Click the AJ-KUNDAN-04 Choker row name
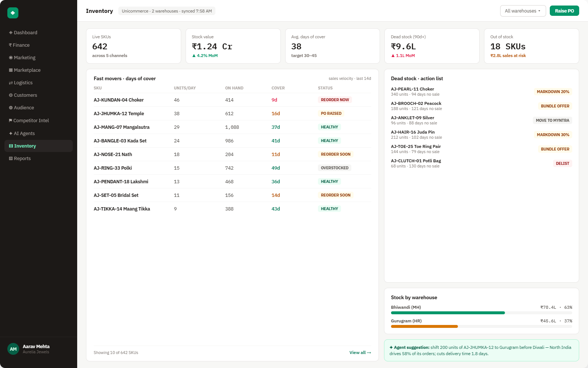The height and width of the screenshot is (368, 588). click(x=119, y=100)
